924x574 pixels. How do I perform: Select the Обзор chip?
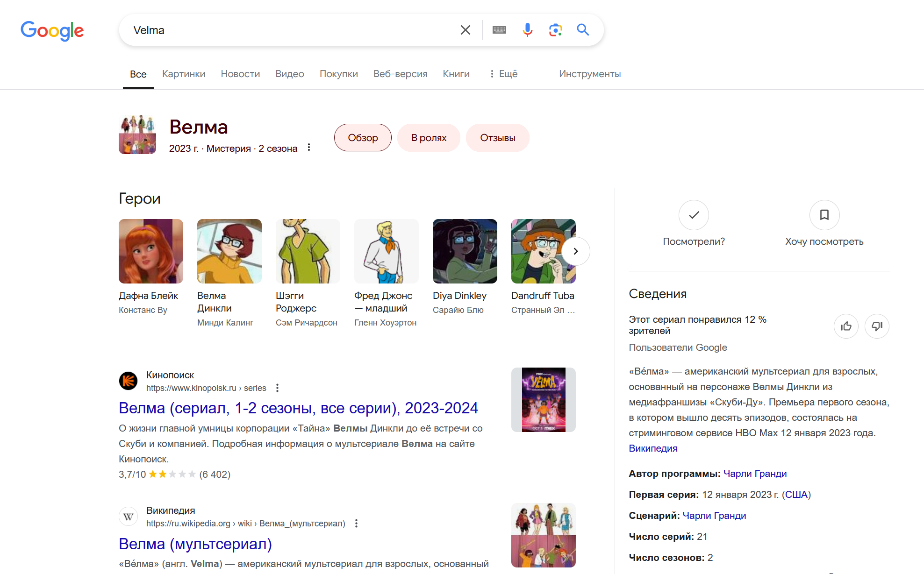pyautogui.click(x=363, y=138)
